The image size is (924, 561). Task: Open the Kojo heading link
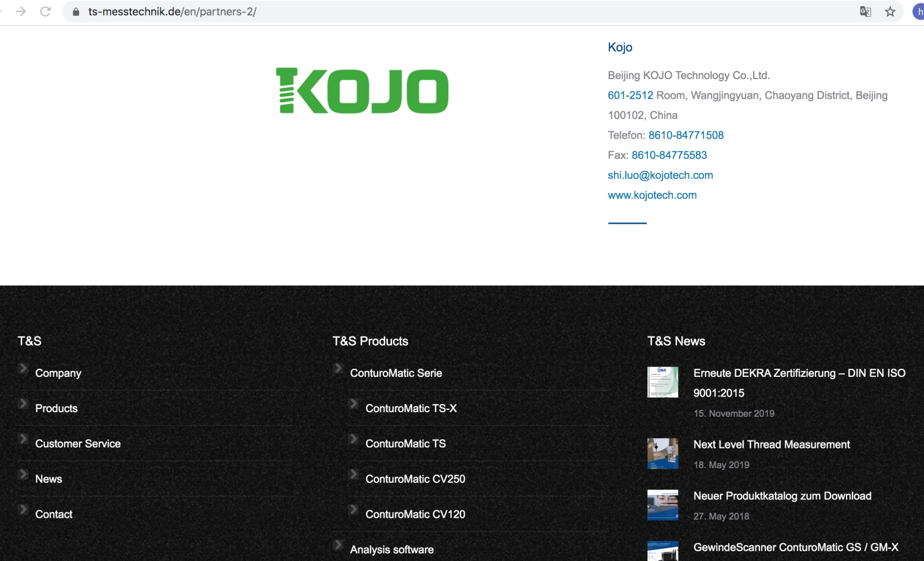point(620,47)
